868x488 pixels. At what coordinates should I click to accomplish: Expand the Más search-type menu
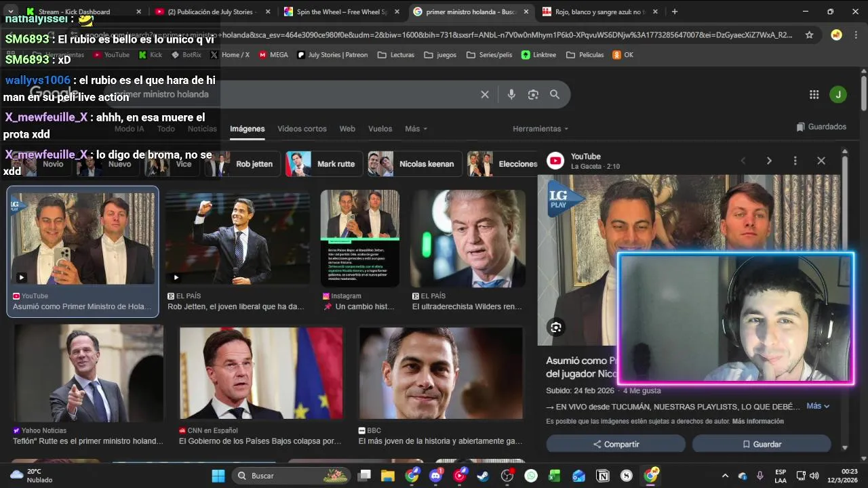pyautogui.click(x=416, y=129)
